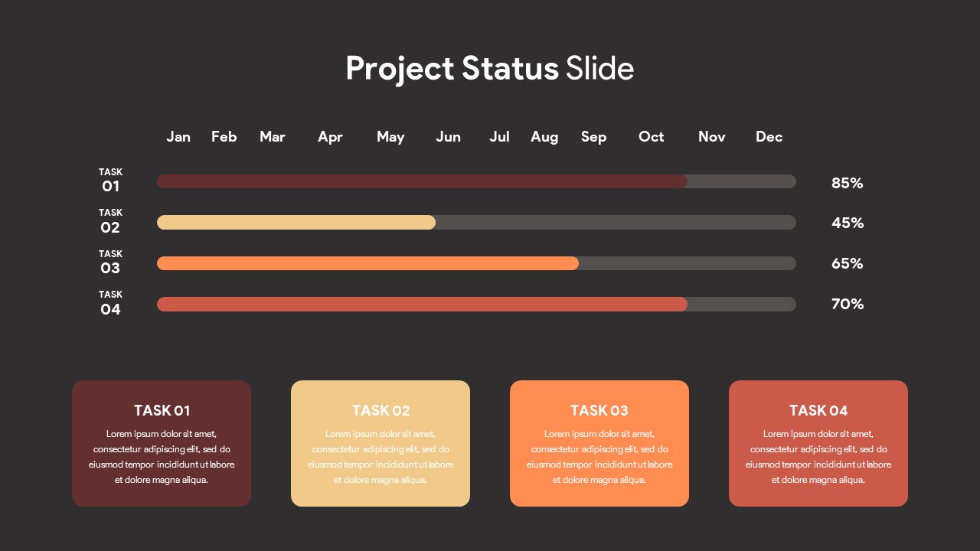
Task: Click the Sep month label
Action: pyautogui.click(x=593, y=138)
